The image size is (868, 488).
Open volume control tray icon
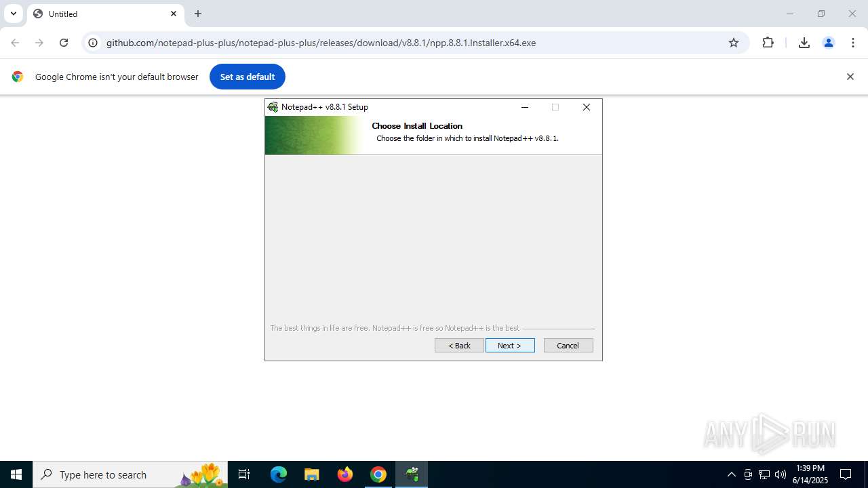pyautogui.click(x=781, y=474)
